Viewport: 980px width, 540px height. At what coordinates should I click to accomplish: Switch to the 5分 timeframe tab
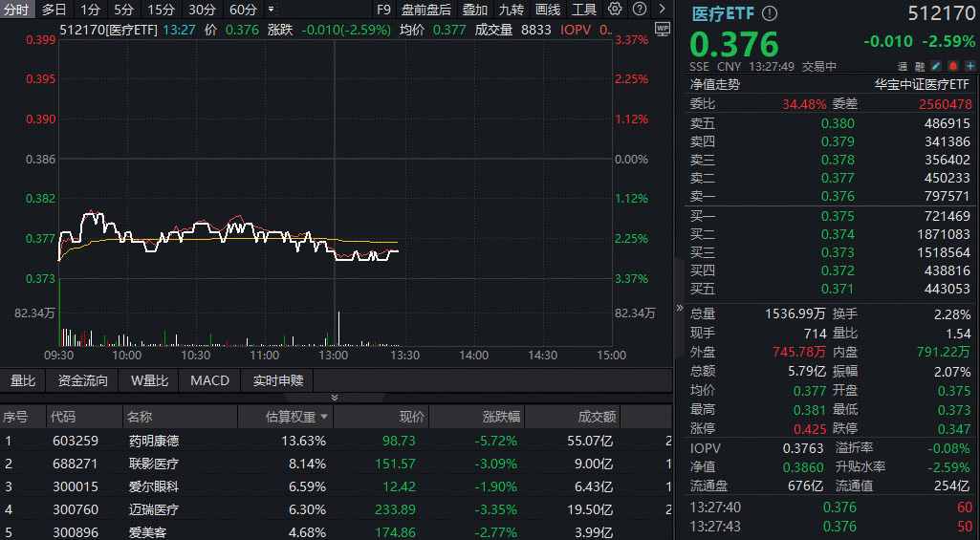tap(123, 10)
